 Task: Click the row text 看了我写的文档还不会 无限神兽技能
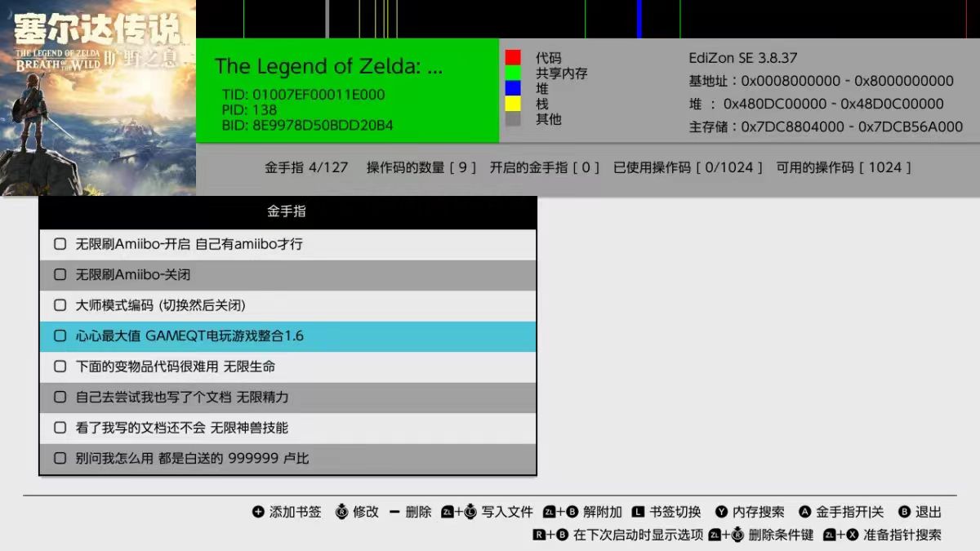[x=182, y=428]
